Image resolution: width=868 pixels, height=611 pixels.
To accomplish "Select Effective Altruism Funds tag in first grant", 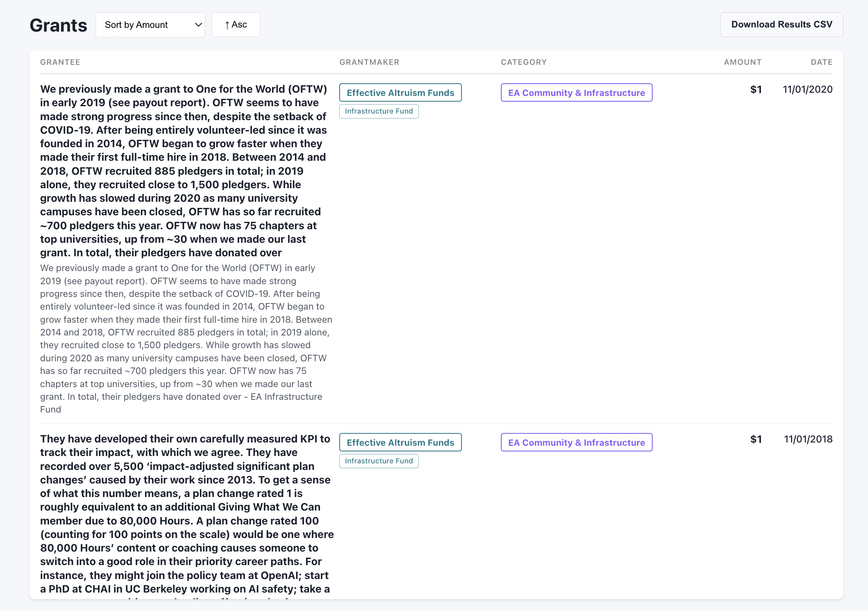I will click(400, 93).
